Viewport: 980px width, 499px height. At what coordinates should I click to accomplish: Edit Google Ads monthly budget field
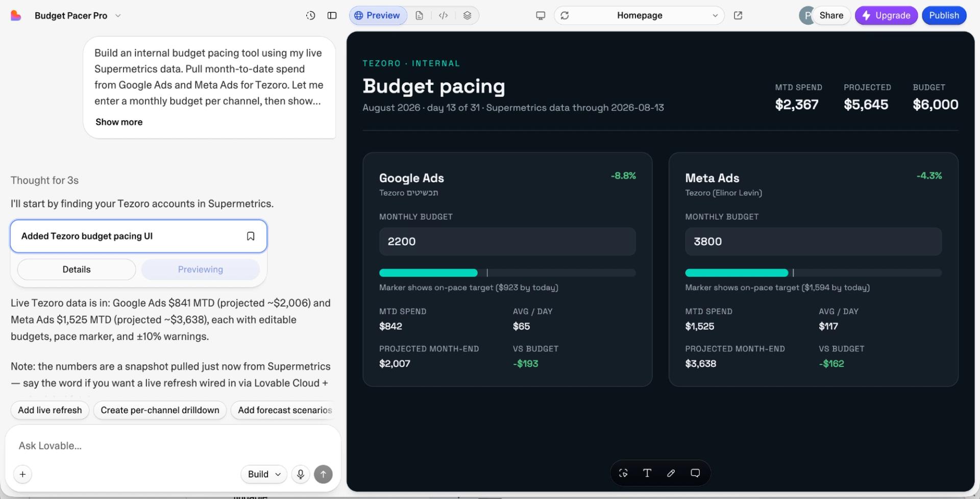[x=507, y=242]
